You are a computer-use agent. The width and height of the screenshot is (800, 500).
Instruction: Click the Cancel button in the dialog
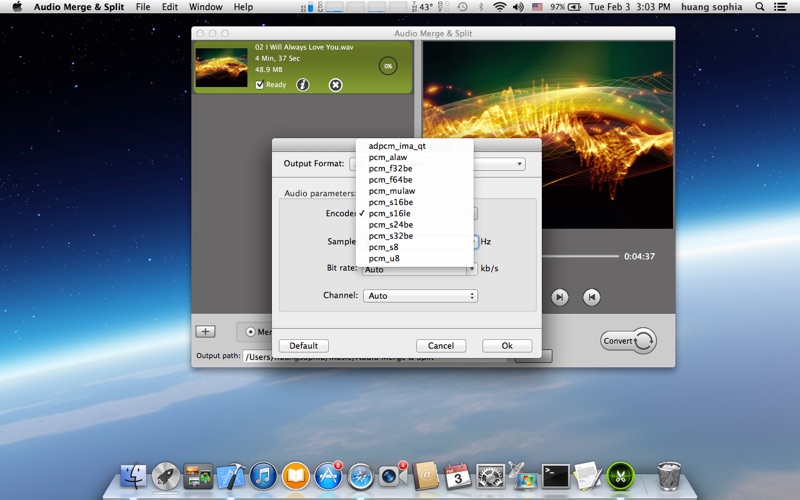[x=441, y=346]
